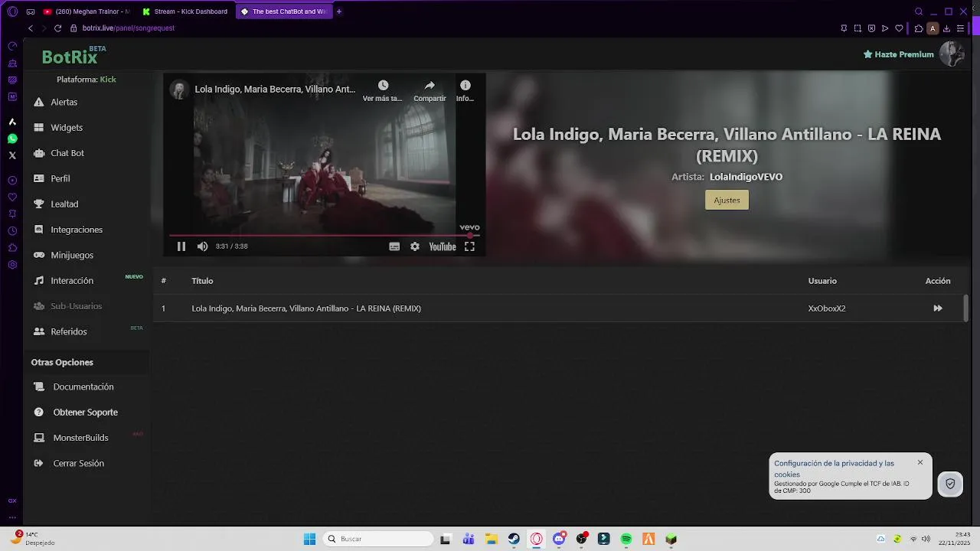980x551 pixels.
Task: Click the Título column header
Action: click(x=202, y=281)
